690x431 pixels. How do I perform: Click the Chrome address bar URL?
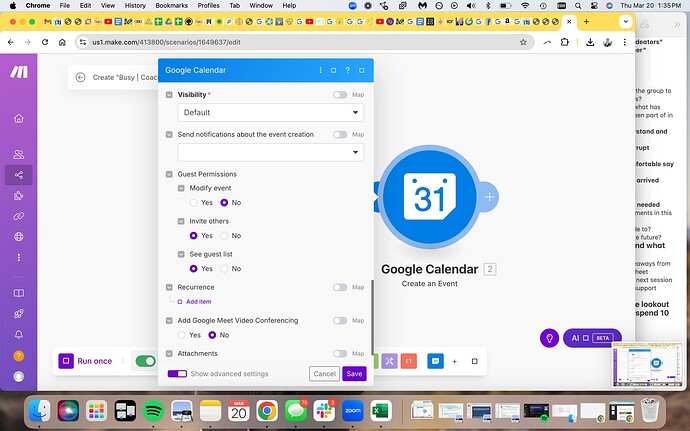point(166,42)
